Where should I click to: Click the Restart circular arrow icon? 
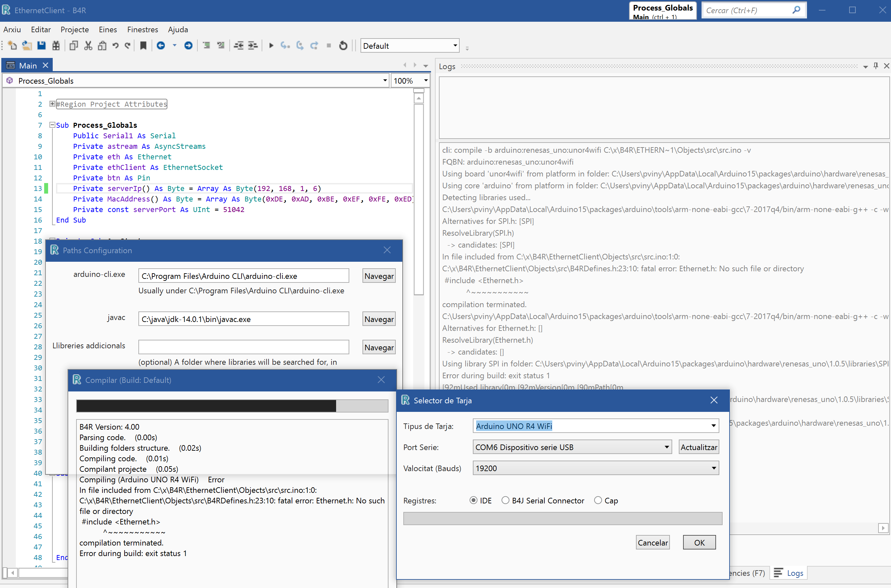point(343,45)
